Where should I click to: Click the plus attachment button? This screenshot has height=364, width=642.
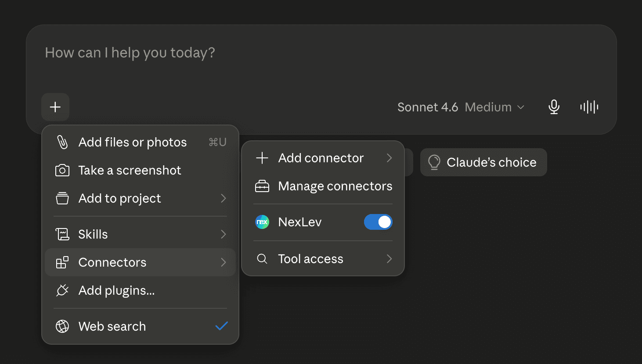tap(55, 107)
